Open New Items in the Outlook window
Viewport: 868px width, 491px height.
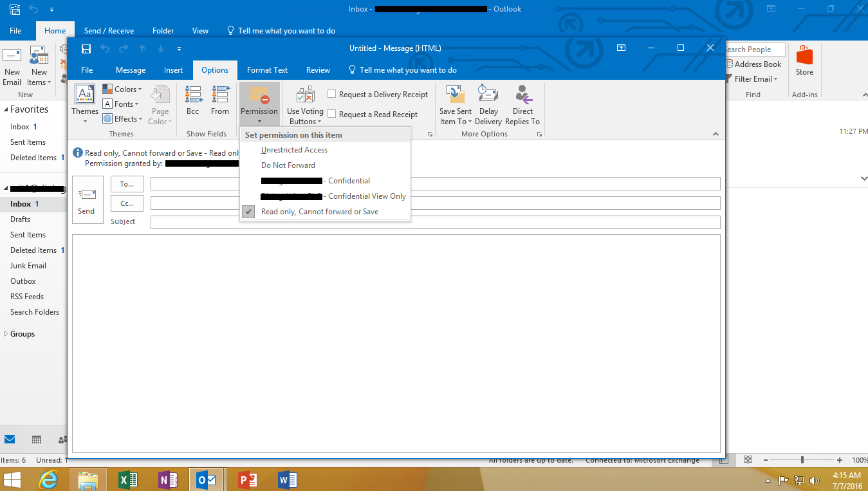click(38, 67)
